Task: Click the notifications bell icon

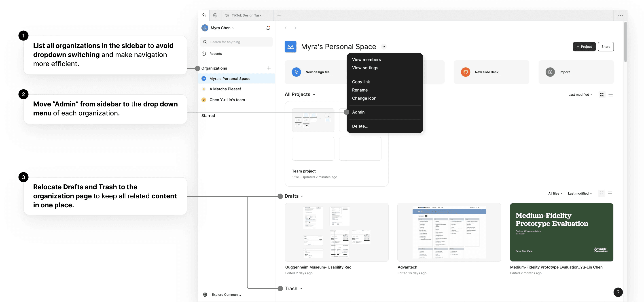Action: (x=268, y=28)
